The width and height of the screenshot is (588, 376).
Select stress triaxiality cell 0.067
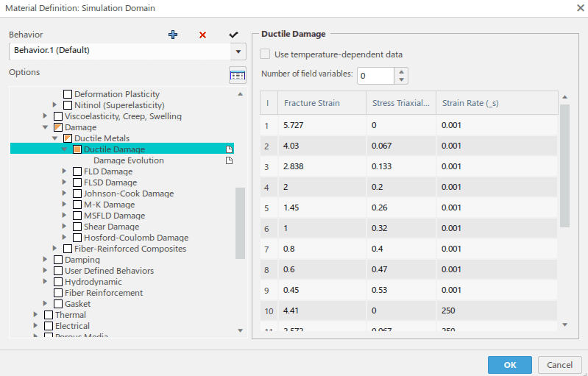pos(401,146)
